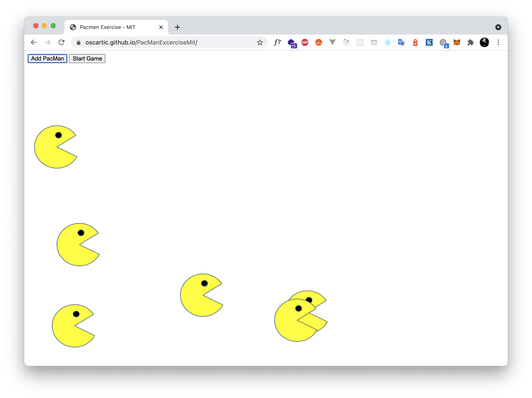This screenshot has height=398, width=532.
Task: Click the Adblock Plus extension icon
Action: 305,43
